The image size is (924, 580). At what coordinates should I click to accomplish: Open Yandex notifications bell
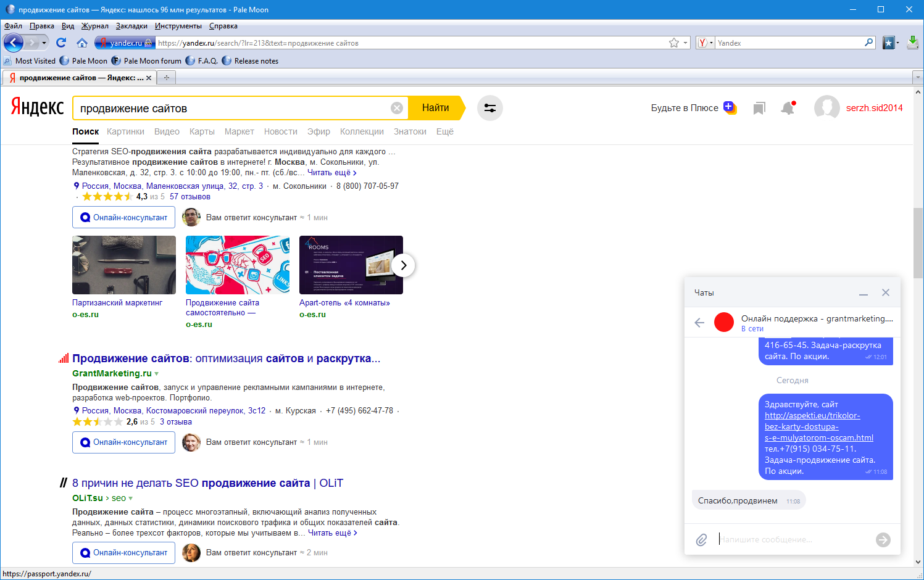coord(788,108)
